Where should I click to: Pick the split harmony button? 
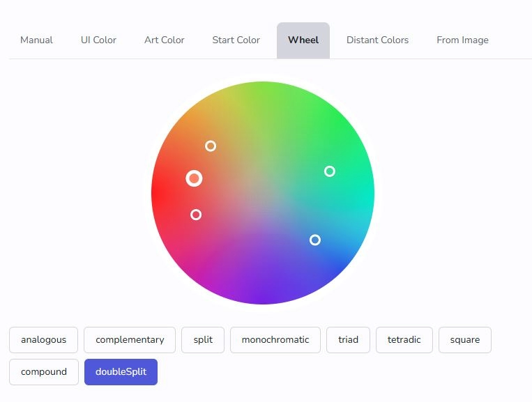(x=203, y=339)
